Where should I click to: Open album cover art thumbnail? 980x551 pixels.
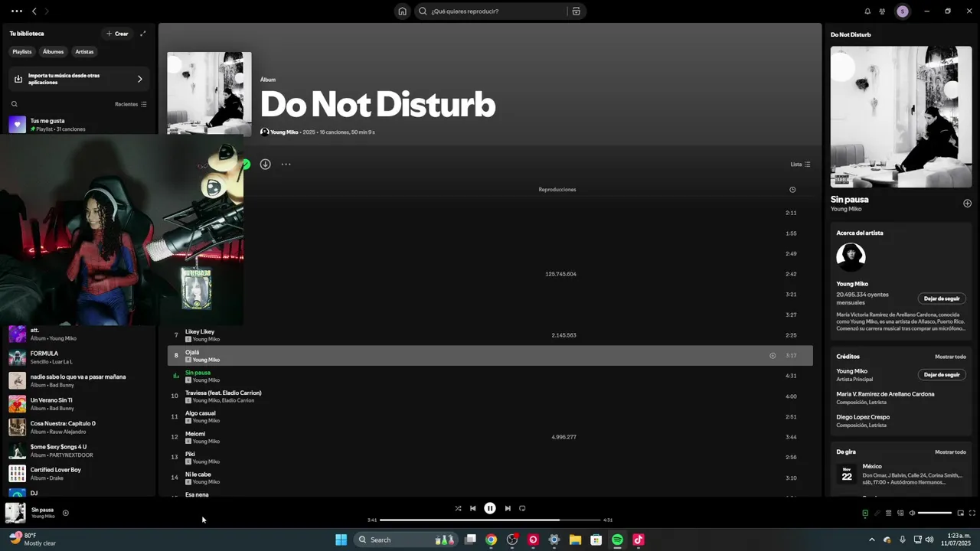(209, 93)
